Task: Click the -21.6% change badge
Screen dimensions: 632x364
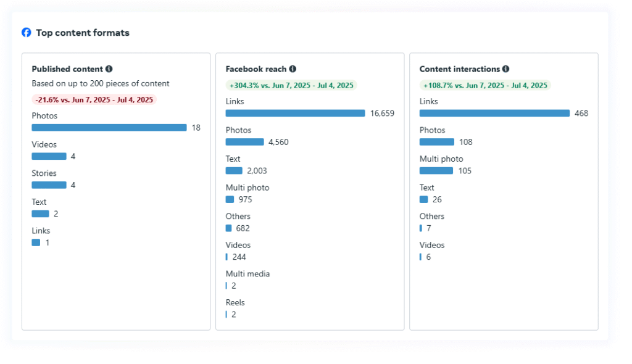Action: 94,99
